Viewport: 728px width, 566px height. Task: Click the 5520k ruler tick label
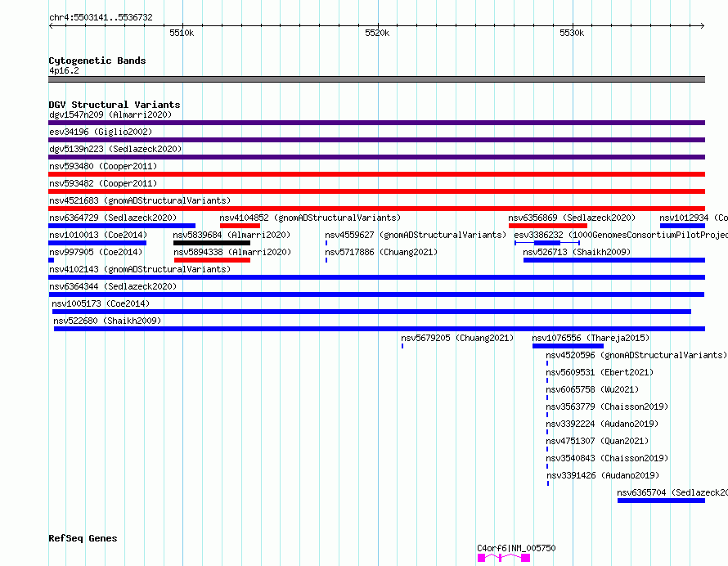point(377,33)
